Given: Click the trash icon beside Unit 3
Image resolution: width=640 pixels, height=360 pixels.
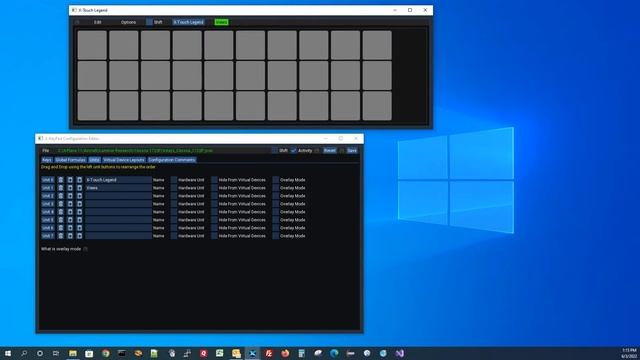Looking at the screenshot, I should tap(61, 204).
